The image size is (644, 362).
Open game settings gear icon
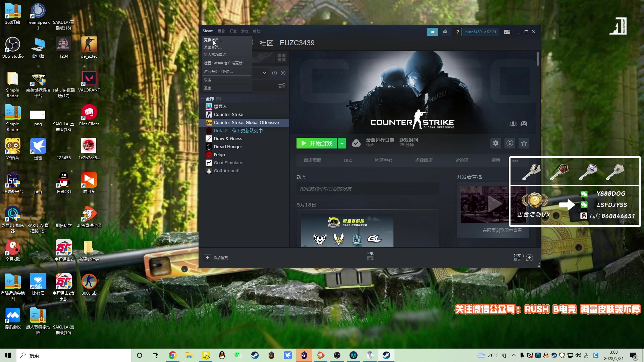(495, 143)
